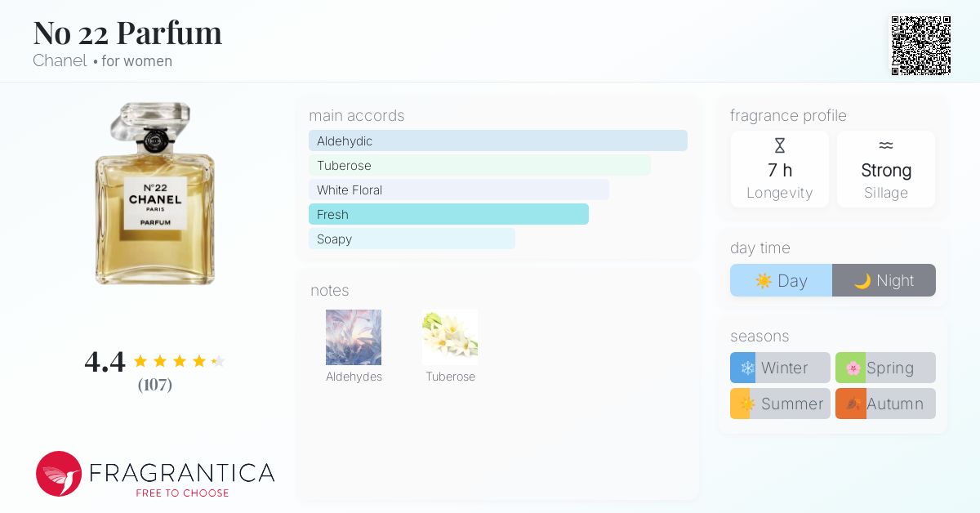Screen dimensions: 980x513
Task: Click the Aldehydic accord bar
Action: tap(497, 141)
